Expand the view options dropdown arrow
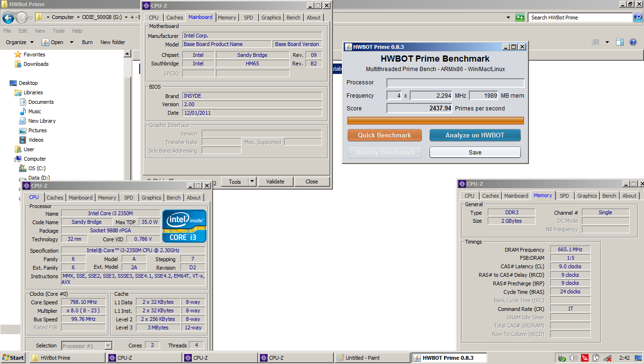 [607, 42]
